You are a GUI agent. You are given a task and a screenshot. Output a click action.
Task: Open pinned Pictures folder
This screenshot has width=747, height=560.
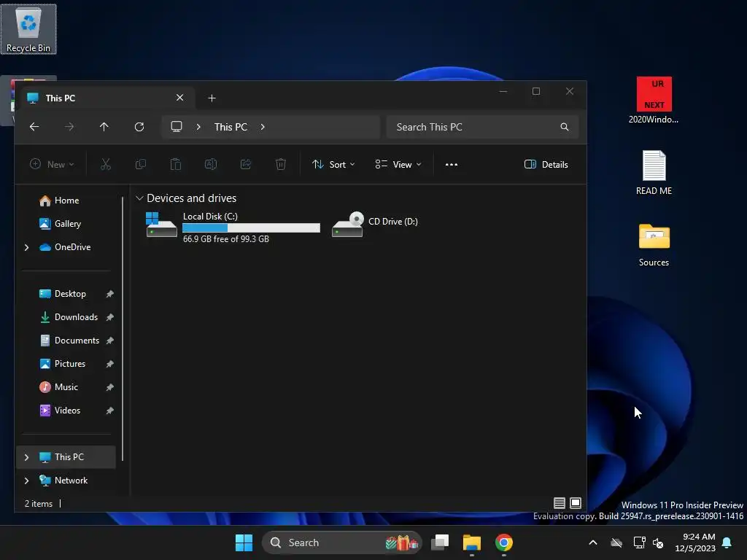coord(66,364)
